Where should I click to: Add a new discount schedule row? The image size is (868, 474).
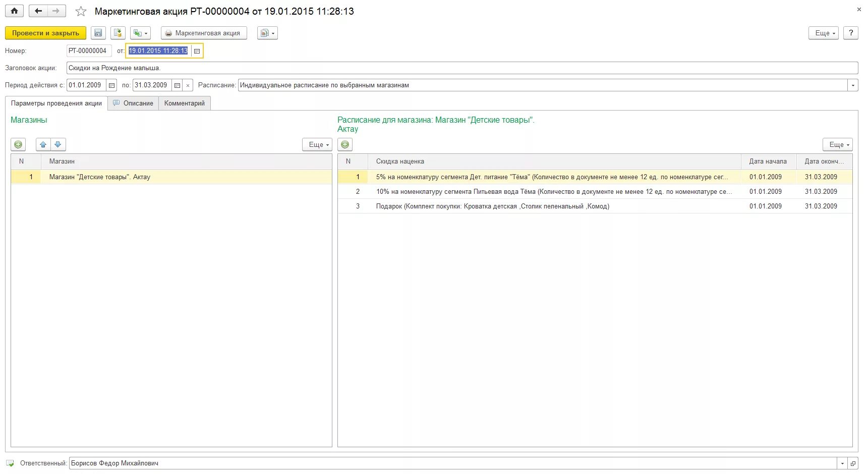point(345,144)
